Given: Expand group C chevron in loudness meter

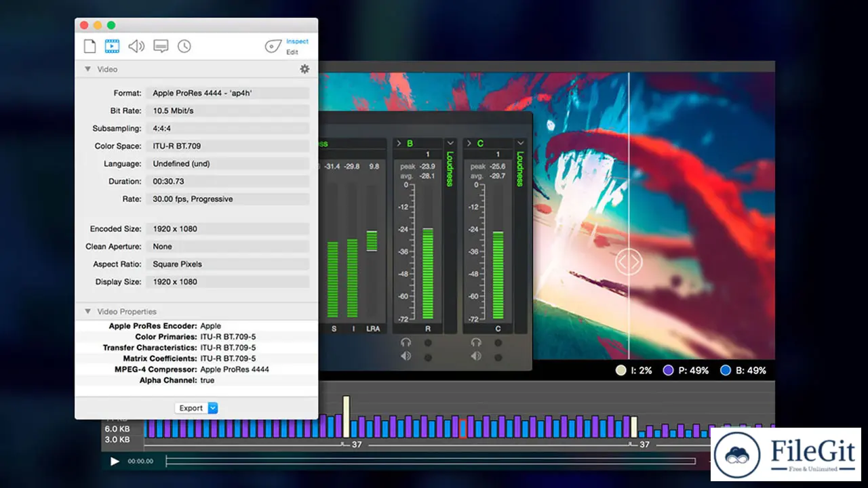Looking at the screenshot, I should pos(469,144).
